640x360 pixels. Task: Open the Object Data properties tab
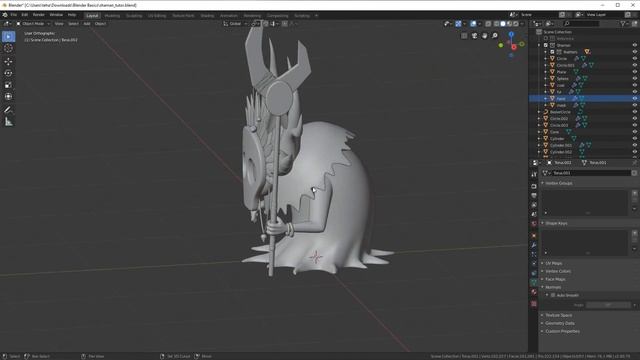[534, 282]
